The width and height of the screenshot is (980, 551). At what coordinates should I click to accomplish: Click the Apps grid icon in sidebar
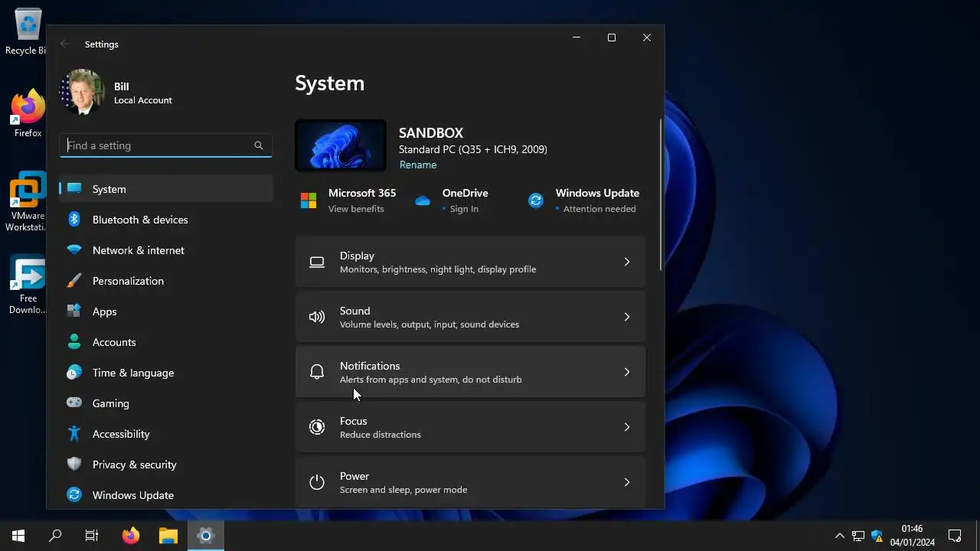pyautogui.click(x=74, y=311)
